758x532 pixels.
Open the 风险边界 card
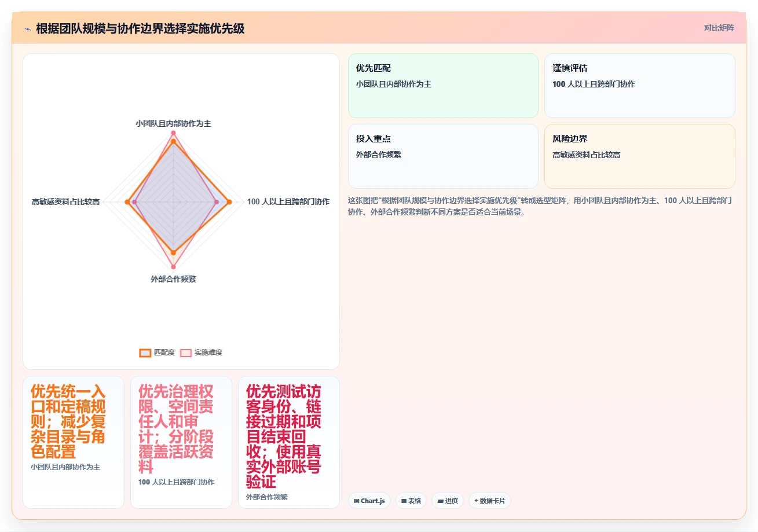640,156
